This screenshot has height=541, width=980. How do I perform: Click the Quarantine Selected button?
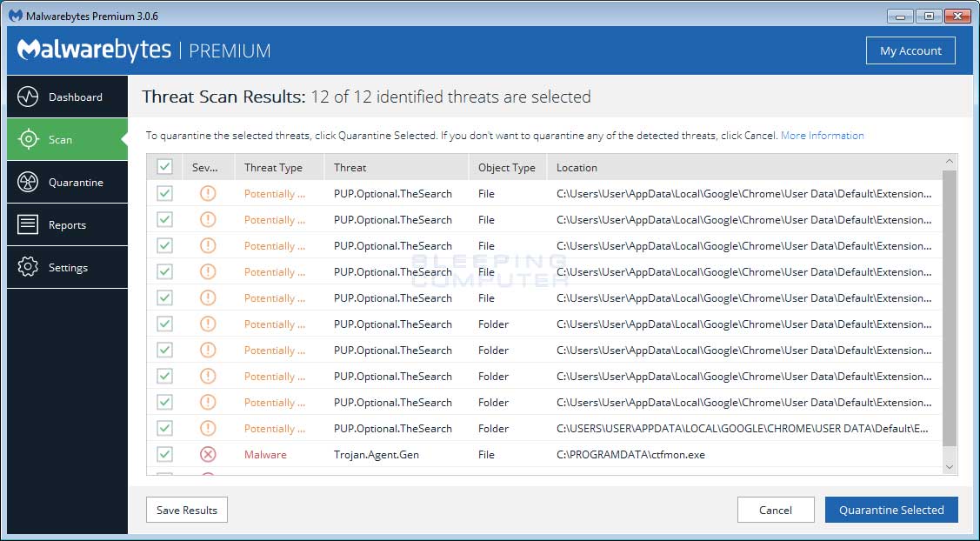tap(891, 510)
